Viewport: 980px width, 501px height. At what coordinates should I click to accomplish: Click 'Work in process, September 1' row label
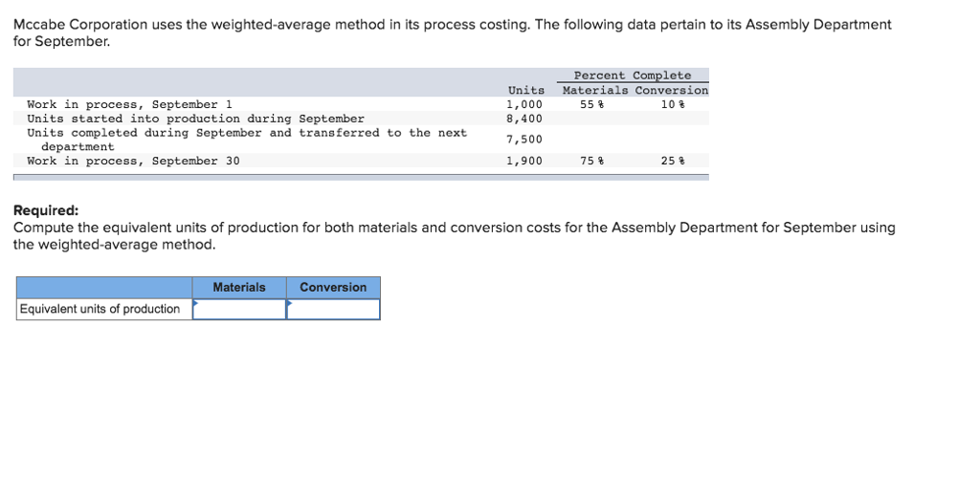coord(129,104)
